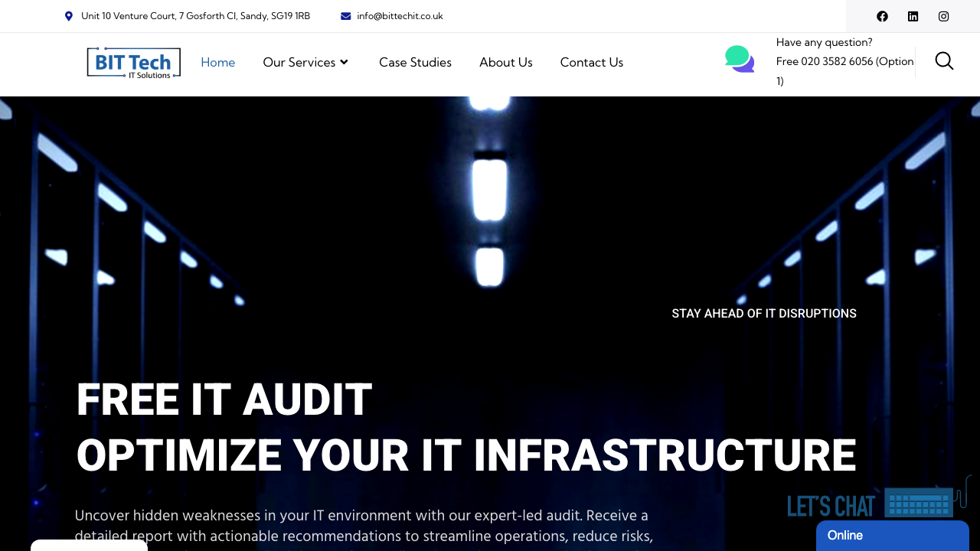Go to the Home menu item
980x551 pixels.
[x=217, y=63]
